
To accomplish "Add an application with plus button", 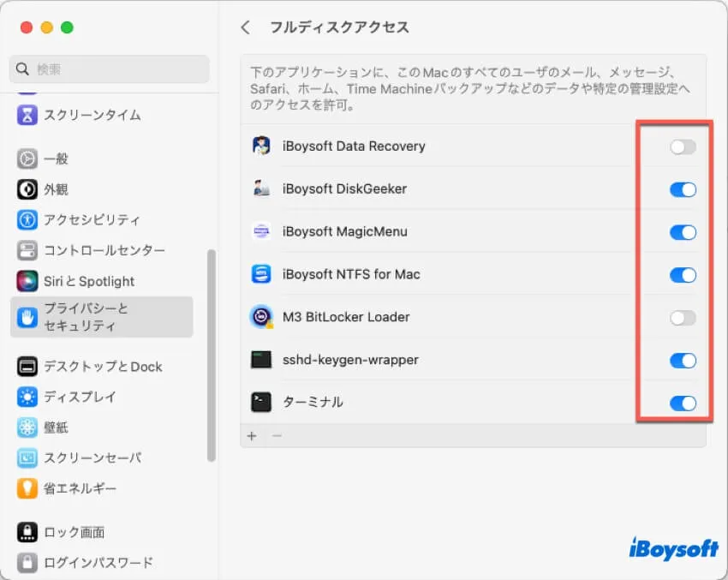I will (252, 435).
